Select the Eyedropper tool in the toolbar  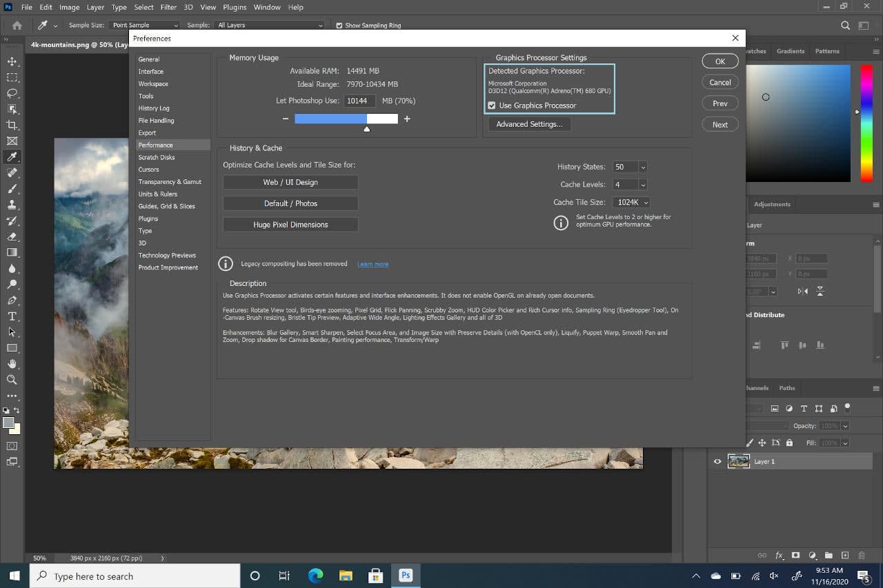12,156
